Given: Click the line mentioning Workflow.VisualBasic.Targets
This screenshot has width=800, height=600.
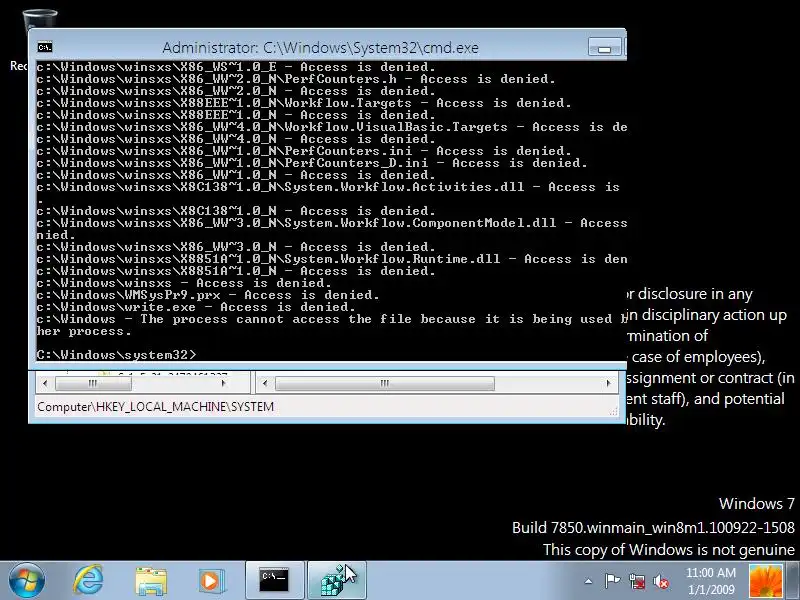Looking at the screenshot, I should pos(332,127).
